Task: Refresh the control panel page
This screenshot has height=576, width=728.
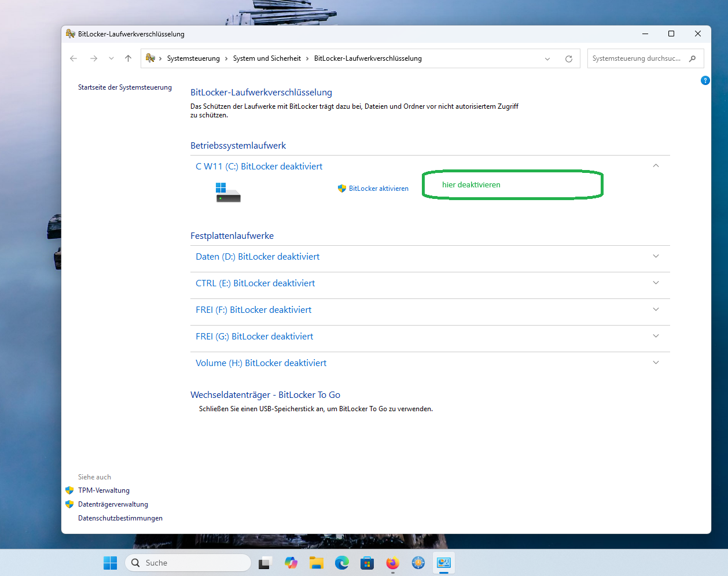Action: click(569, 58)
